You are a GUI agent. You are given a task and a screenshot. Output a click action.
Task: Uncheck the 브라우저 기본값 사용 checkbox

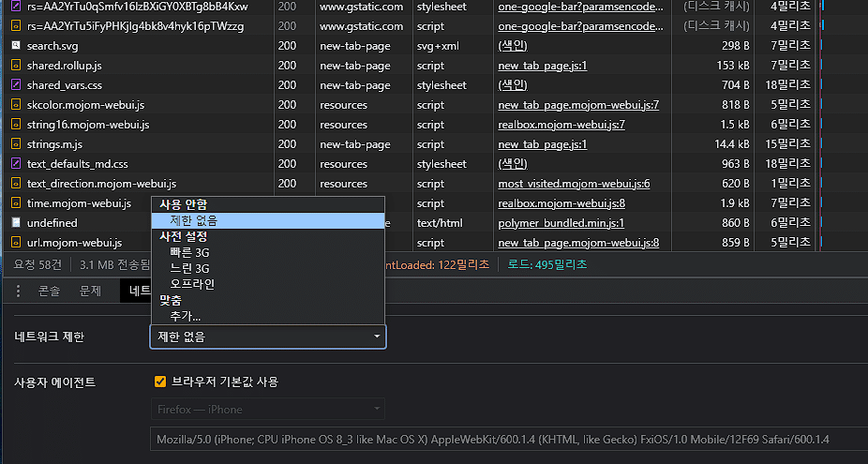[x=160, y=382]
